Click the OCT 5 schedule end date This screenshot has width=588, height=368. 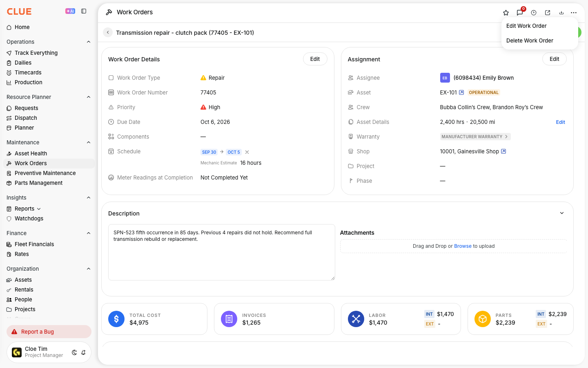tap(234, 152)
